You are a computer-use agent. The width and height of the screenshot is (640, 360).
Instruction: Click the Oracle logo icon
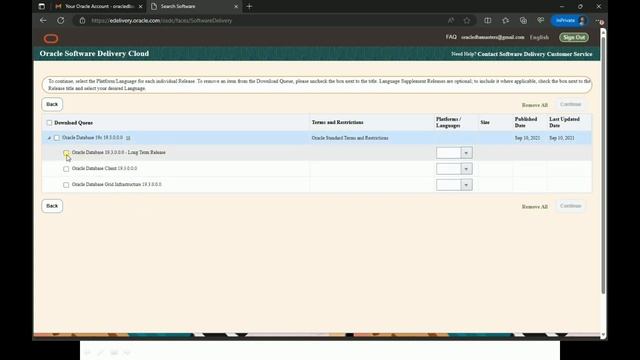51,39
